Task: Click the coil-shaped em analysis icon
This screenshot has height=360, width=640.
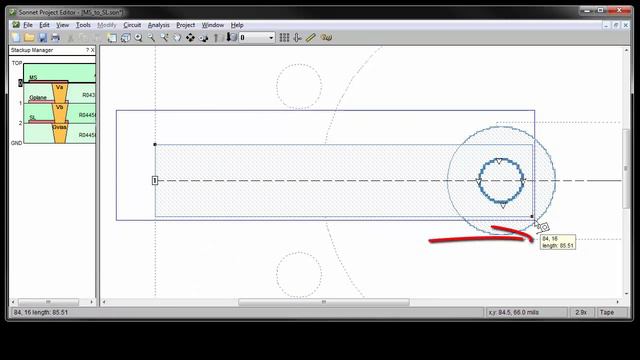Action: coord(326,38)
